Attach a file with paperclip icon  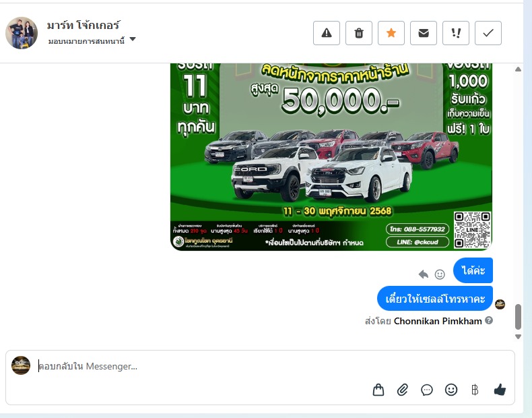(403, 390)
